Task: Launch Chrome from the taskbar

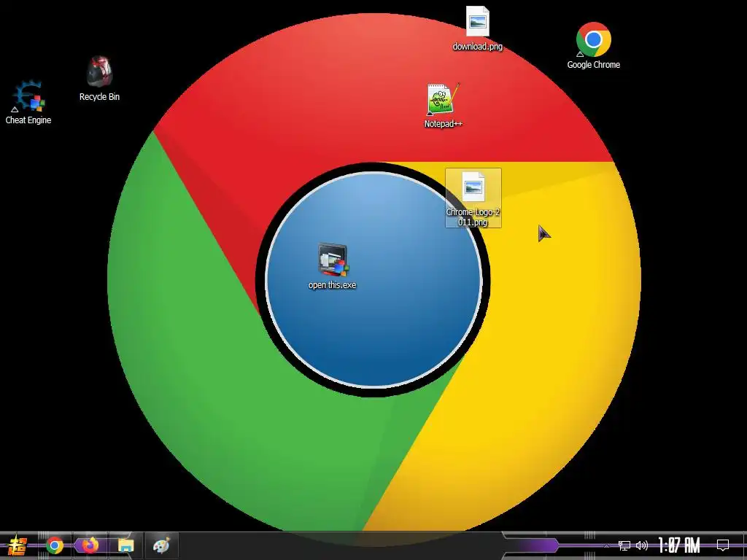Action: (x=55, y=545)
